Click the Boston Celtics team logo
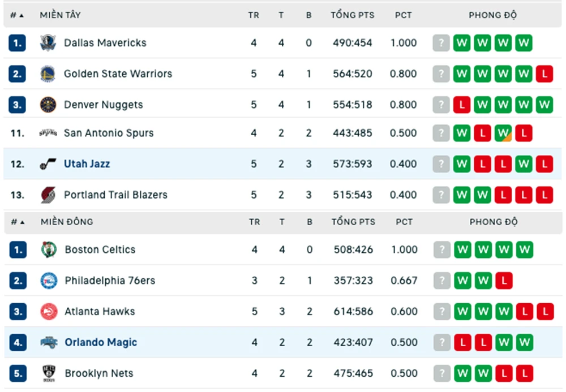 49,249
